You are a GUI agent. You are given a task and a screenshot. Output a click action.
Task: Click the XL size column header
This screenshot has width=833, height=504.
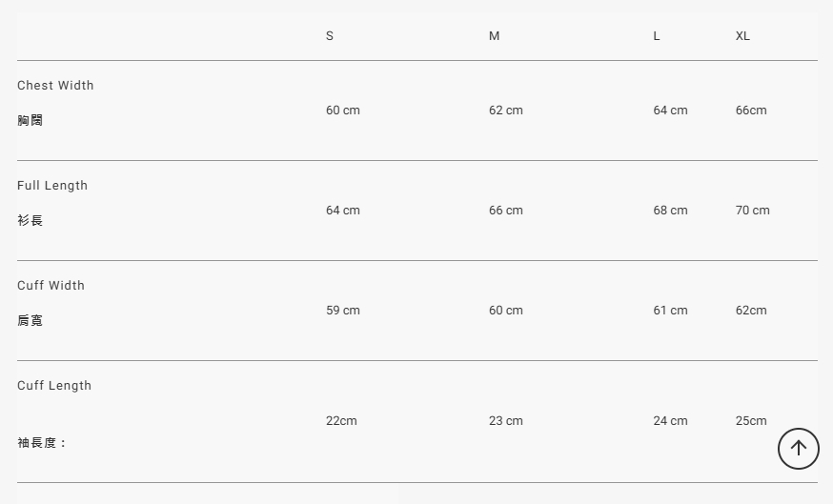tap(742, 36)
